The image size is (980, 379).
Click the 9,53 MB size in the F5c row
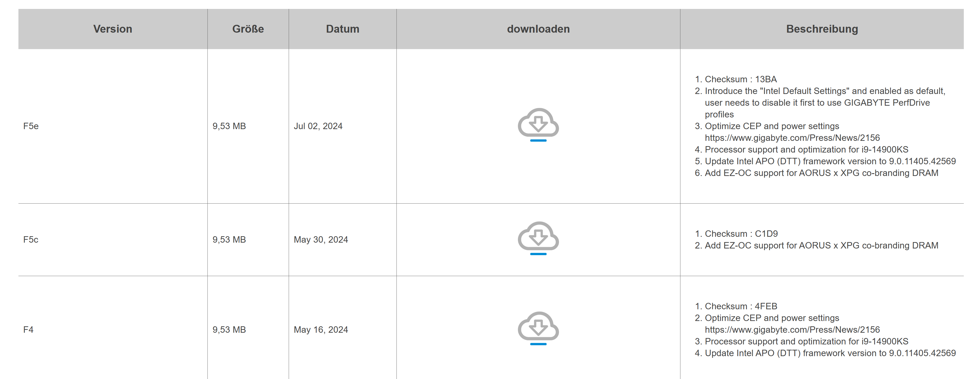229,240
